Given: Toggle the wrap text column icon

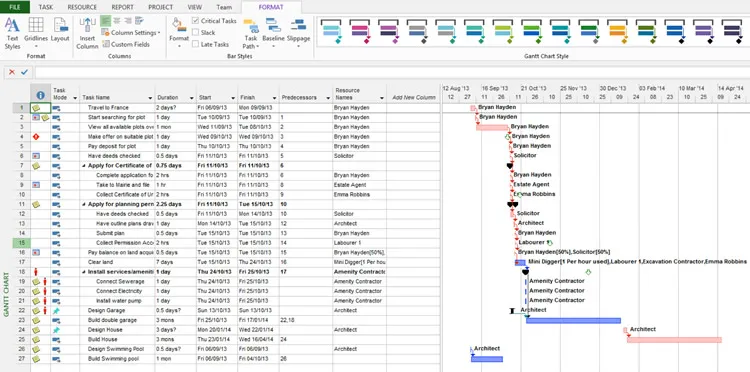Looking at the screenshot, I should (x=139, y=21).
